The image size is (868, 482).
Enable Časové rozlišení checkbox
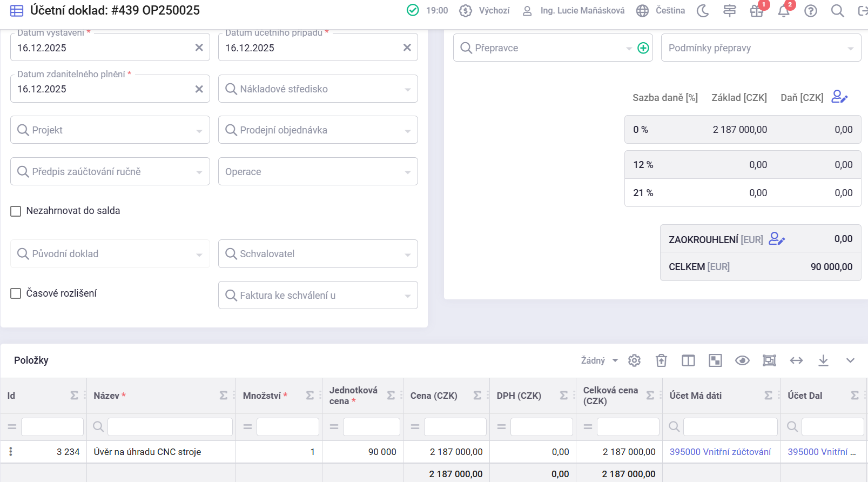(x=16, y=293)
